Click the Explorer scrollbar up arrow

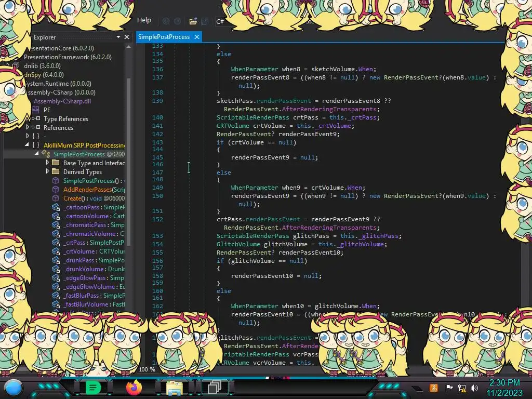128,47
